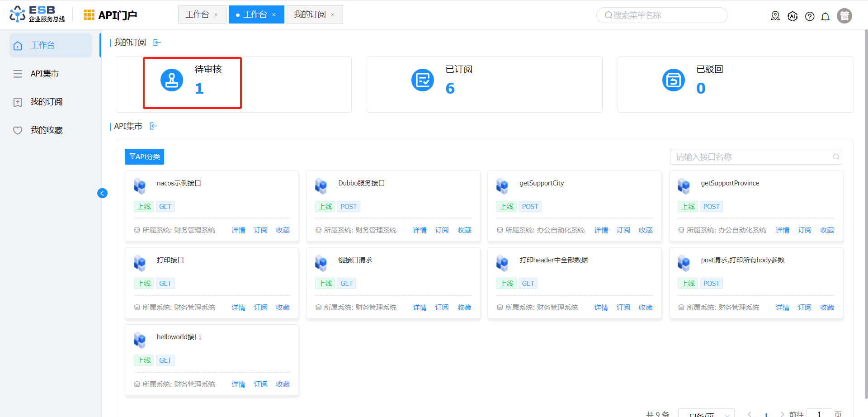Open the page size selector dropdown
This screenshot has width=868, height=417.
pyautogui.click(x=706, y=413)
